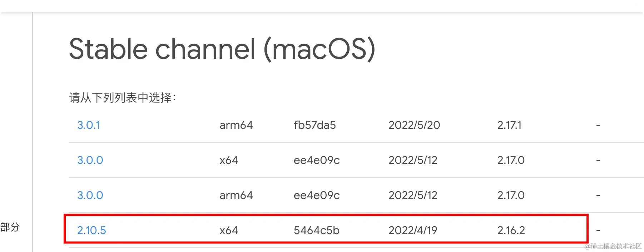The height and width of the screenshot is (252, 644).
Task: Click the 部分 text on the left edge
Action: (x=10, y=227)
